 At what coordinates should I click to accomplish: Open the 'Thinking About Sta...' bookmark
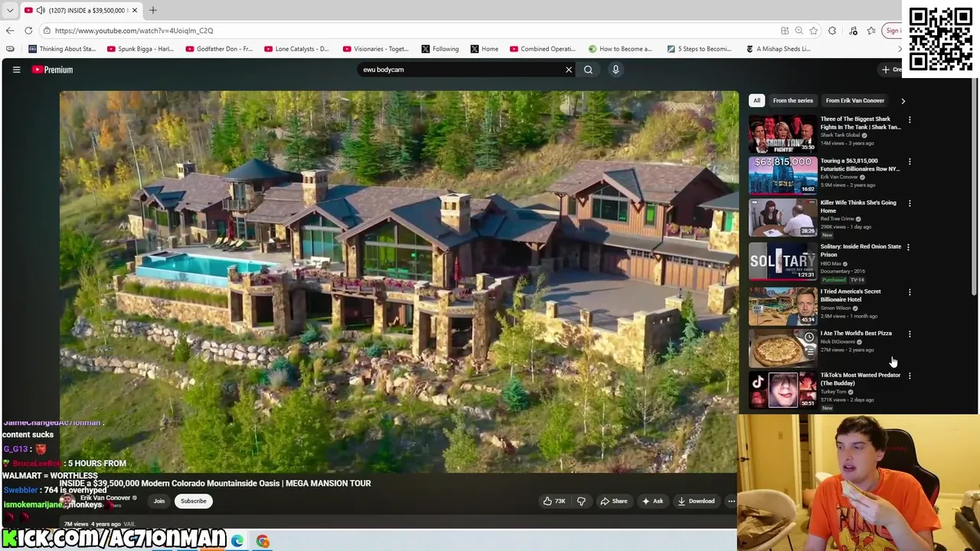pyautogui.click(x=62, y=49)
